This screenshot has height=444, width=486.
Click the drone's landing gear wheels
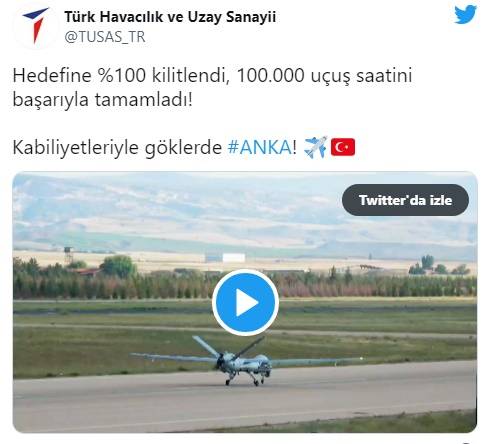click(x=245, y=381)
